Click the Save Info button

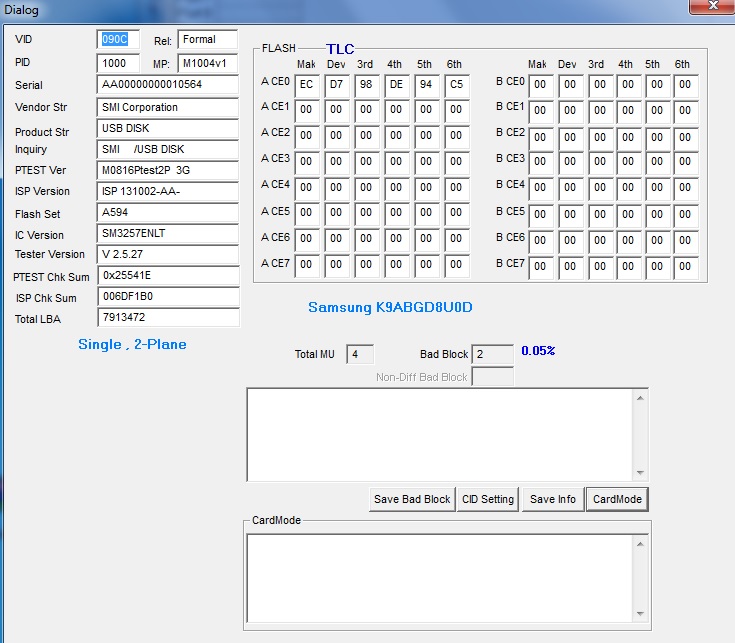[553, 499]
